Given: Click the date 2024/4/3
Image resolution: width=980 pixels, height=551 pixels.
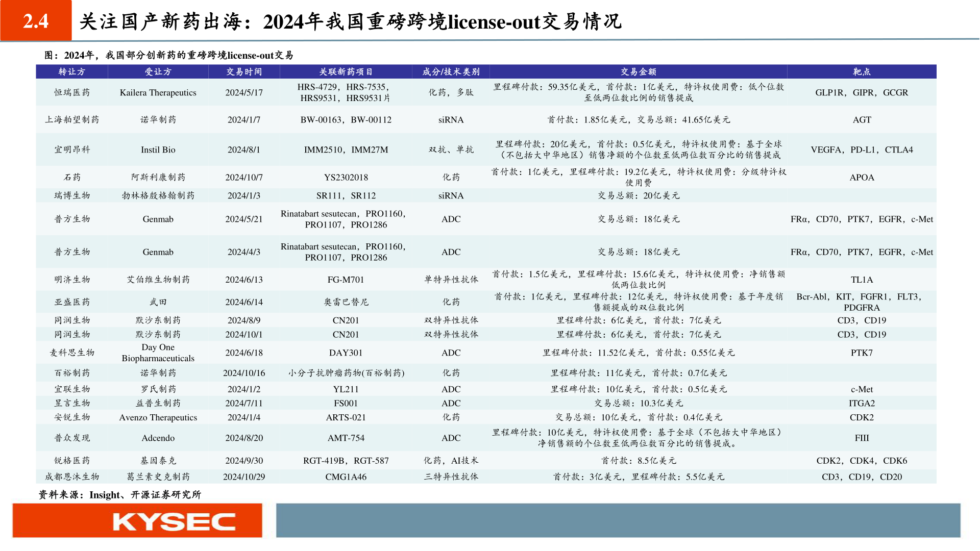Looking at the screenshot, I should pos(244,252).
